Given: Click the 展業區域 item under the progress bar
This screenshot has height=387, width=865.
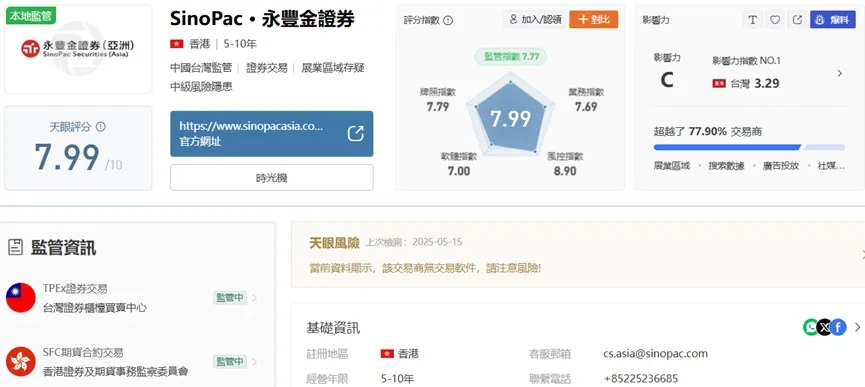Looking at the screenshot, I should (x=671, y=165).
